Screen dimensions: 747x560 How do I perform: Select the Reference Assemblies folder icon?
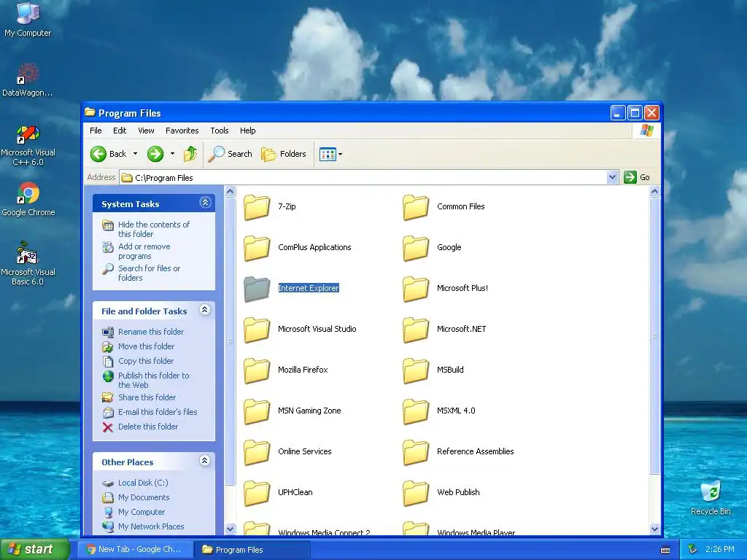coord(416,452)
